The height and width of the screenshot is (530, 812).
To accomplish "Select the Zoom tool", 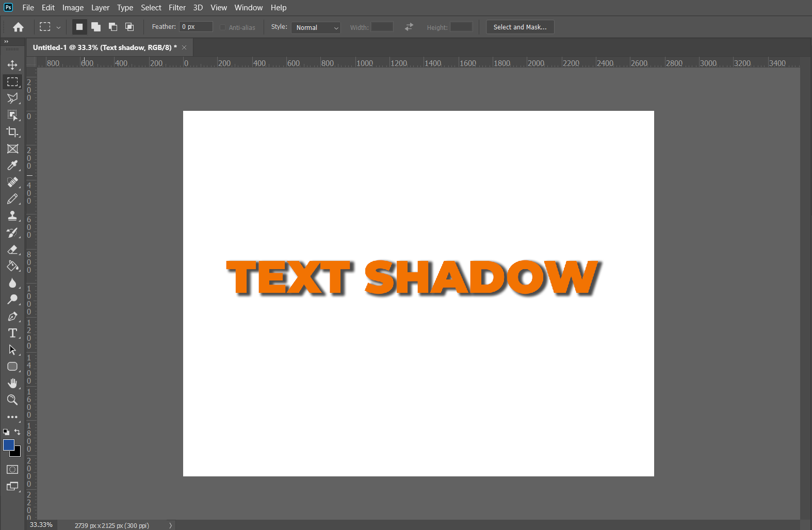I will (x=12, y=400).
